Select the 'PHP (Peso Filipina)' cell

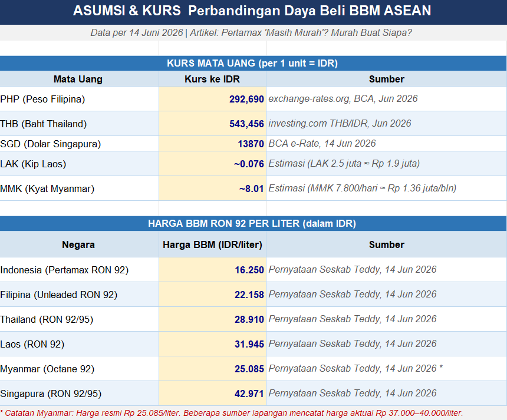pyautogui.click(x=79, y=99)
